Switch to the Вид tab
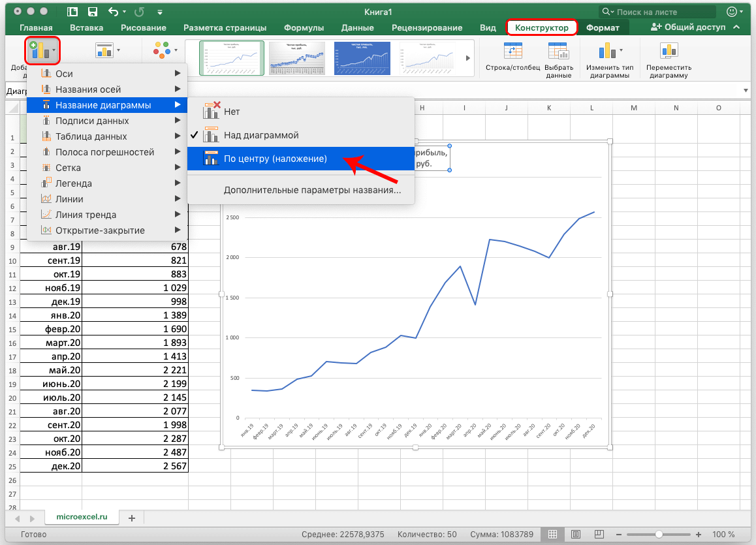 pyautogui.click(x=488, y=27)
